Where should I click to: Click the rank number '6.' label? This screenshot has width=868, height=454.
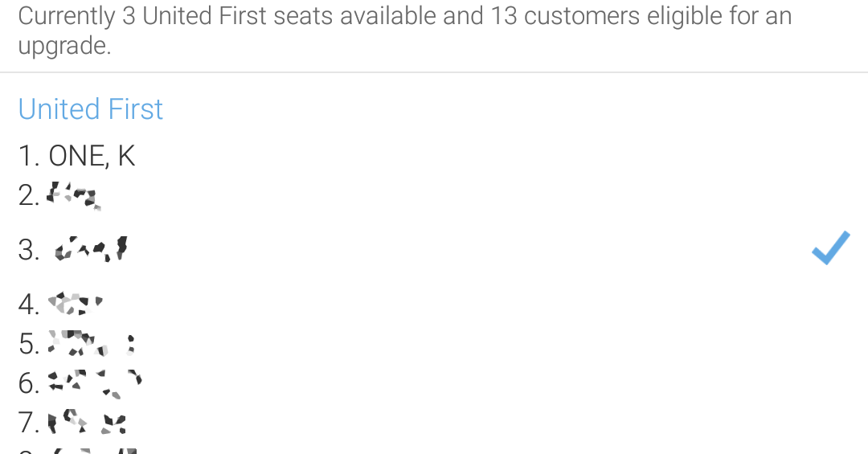(29, 383)
